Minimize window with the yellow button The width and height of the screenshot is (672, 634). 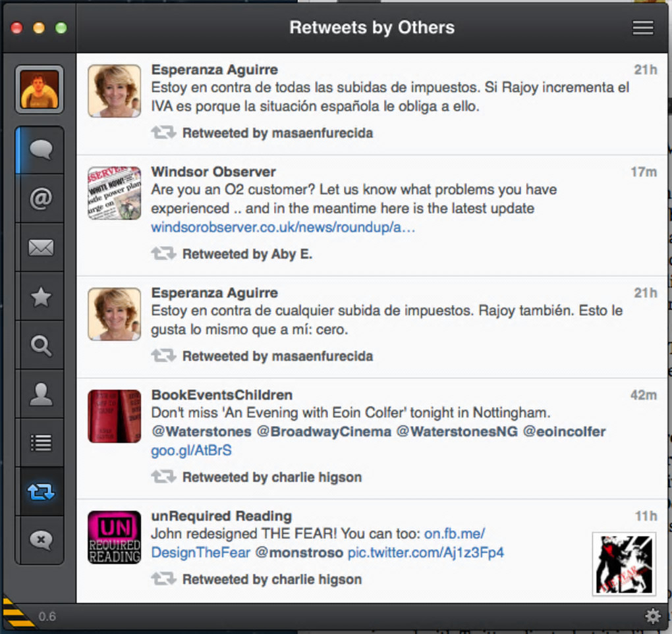pyautogui.click(x=39, y=28)
